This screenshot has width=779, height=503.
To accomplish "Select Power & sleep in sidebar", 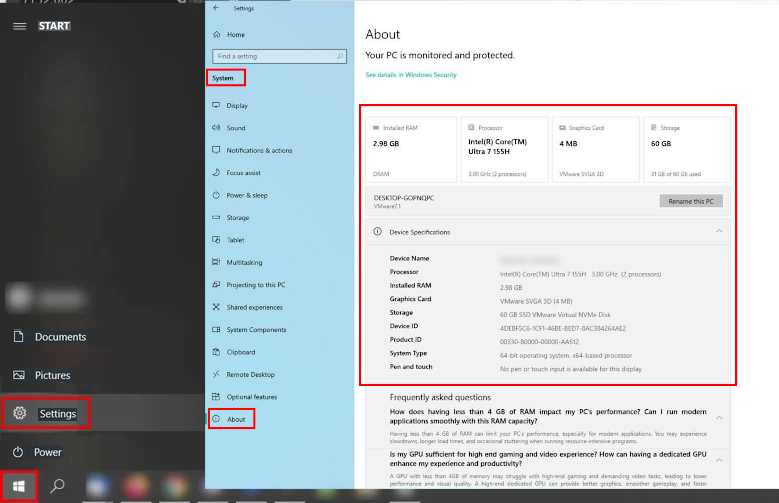I will coord(246,195).
